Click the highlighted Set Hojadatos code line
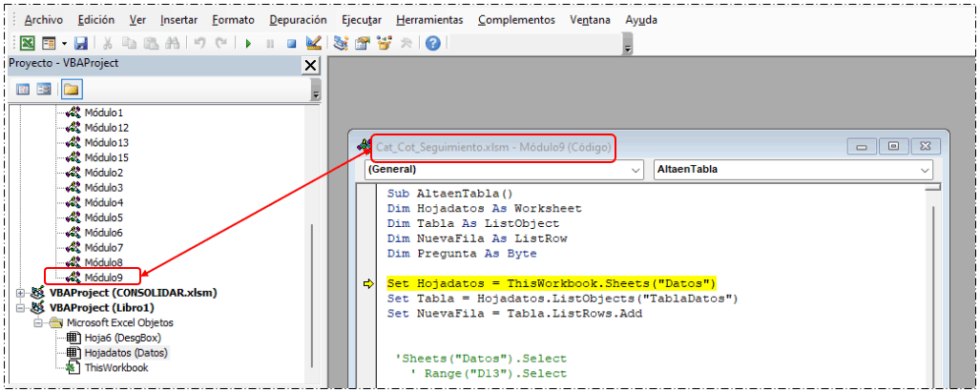 (552, 283)
